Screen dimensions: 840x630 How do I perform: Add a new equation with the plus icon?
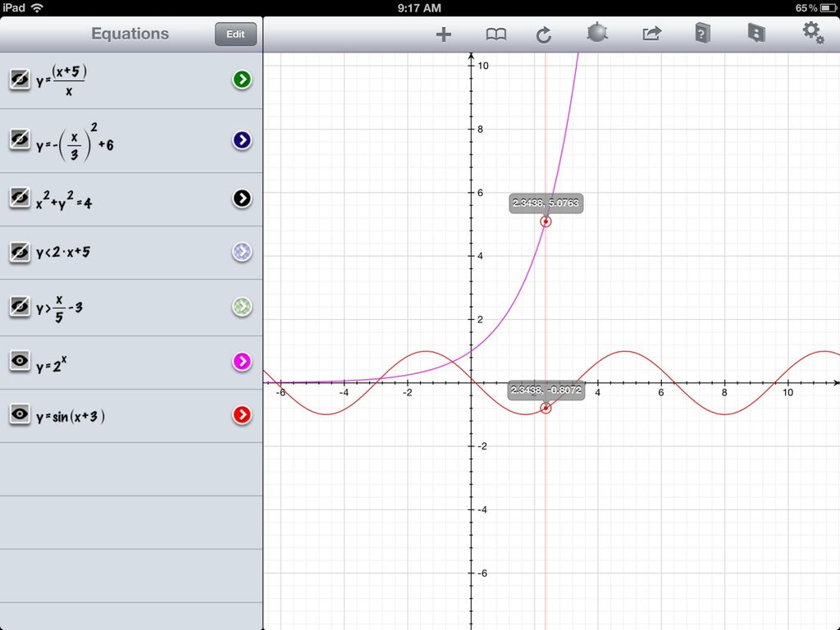[x=443, y=34]
